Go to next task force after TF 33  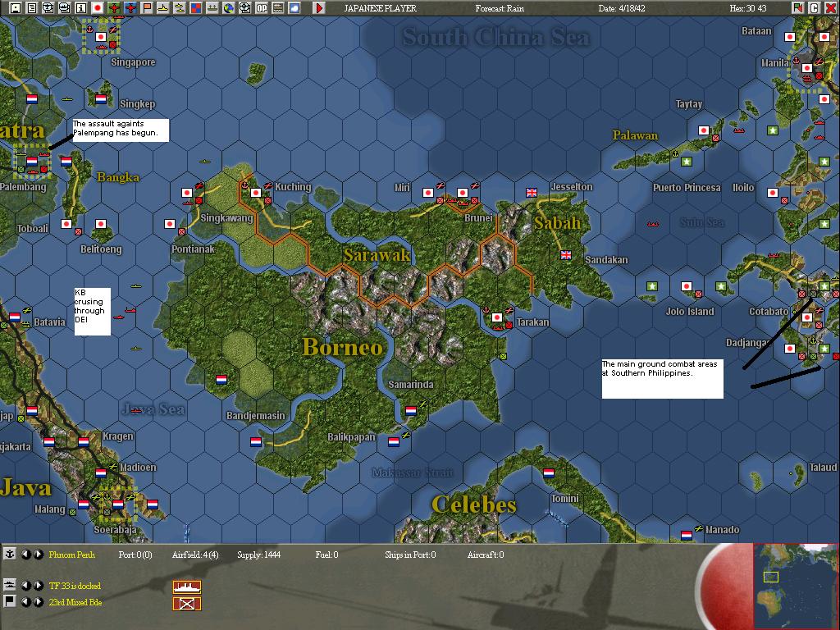(38, 586)
